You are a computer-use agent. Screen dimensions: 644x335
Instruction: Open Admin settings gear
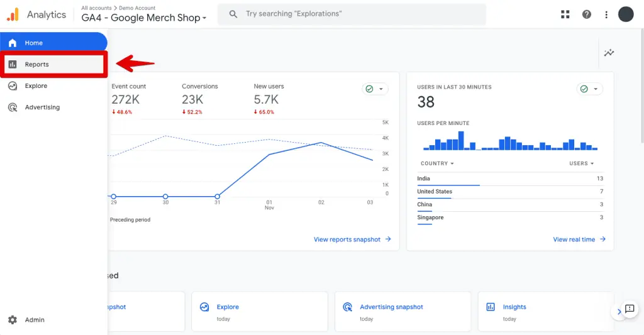coord(13,320)
